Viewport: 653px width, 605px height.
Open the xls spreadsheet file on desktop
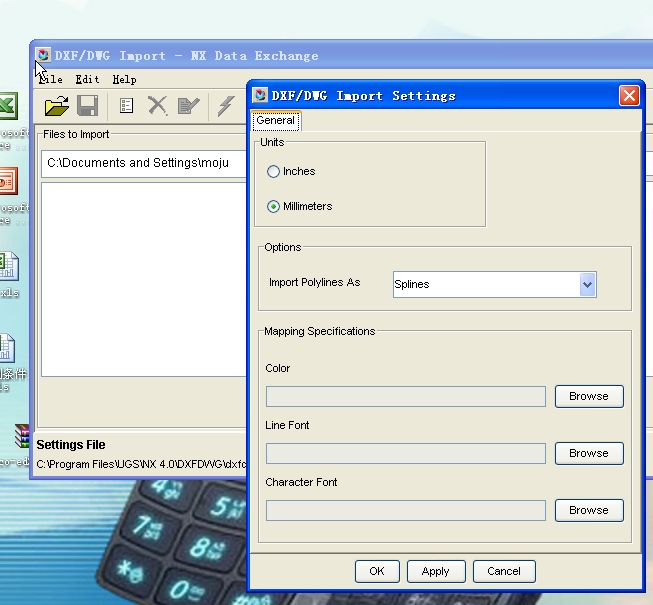pos(8,266)
